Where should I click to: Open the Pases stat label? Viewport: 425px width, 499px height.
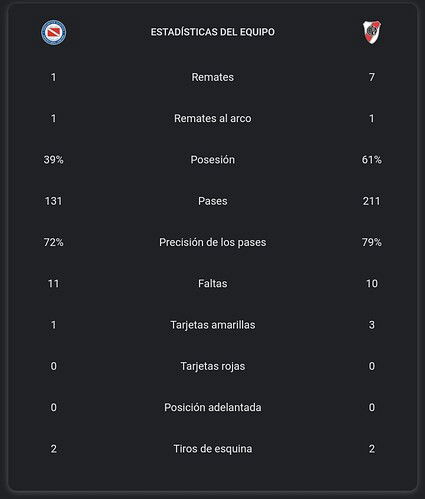[213, 201]
